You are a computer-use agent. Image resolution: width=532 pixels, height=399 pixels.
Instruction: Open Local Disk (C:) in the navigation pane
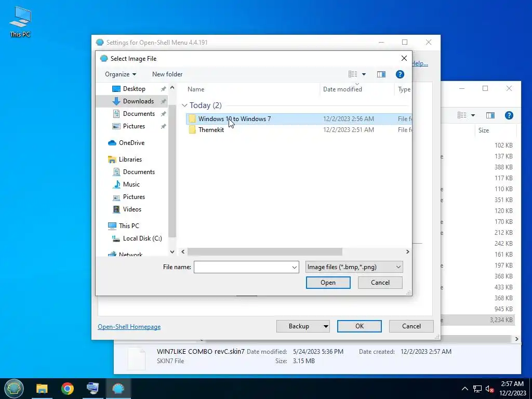[142, 238]
